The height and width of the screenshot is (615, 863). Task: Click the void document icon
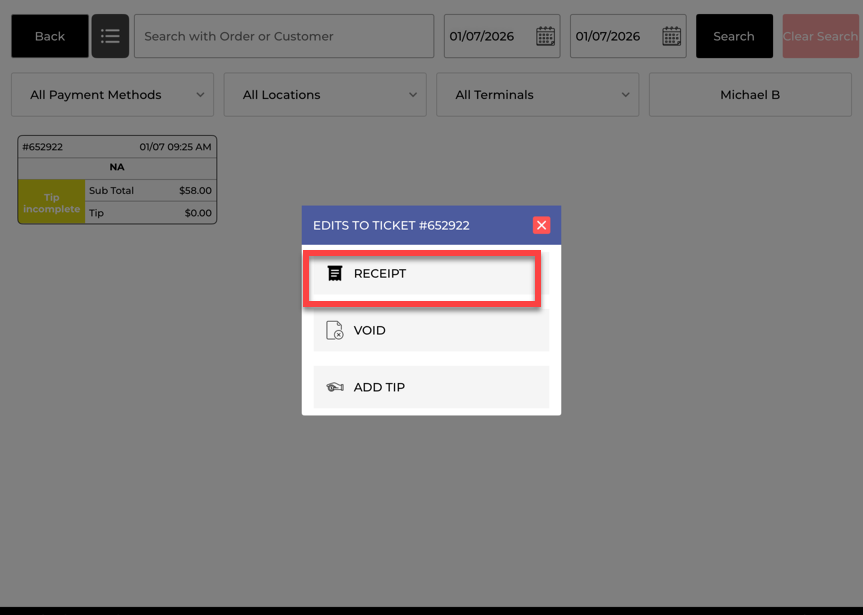coord(335,330)
